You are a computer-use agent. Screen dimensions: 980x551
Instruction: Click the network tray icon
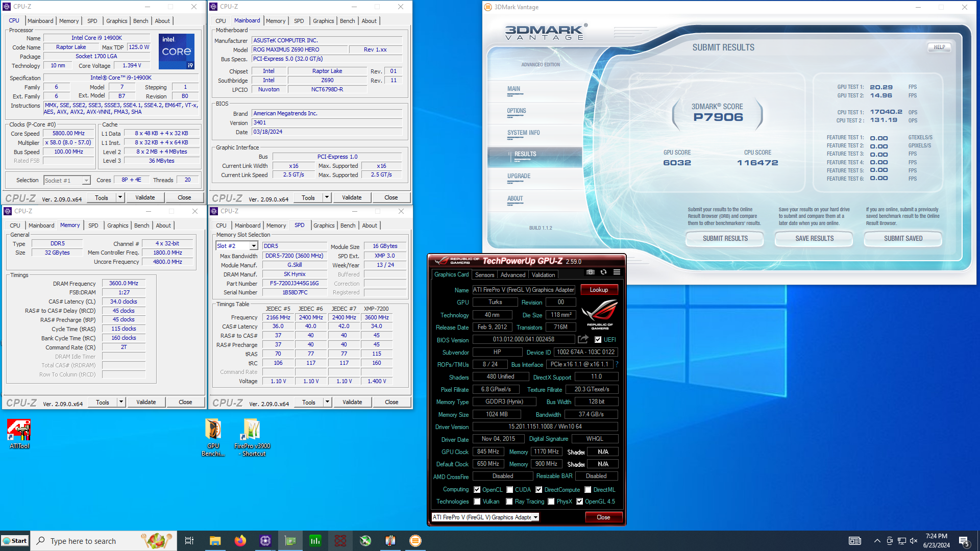click(902, 541)
